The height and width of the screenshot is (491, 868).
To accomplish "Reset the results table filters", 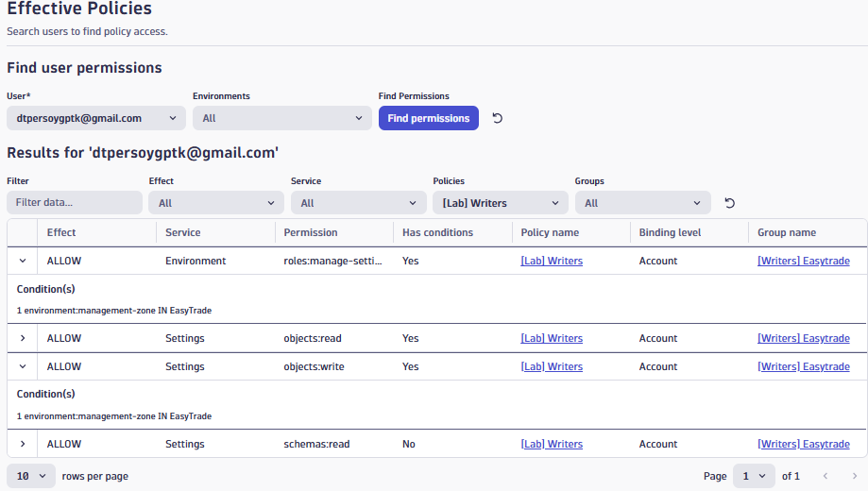I will point(729,203).
